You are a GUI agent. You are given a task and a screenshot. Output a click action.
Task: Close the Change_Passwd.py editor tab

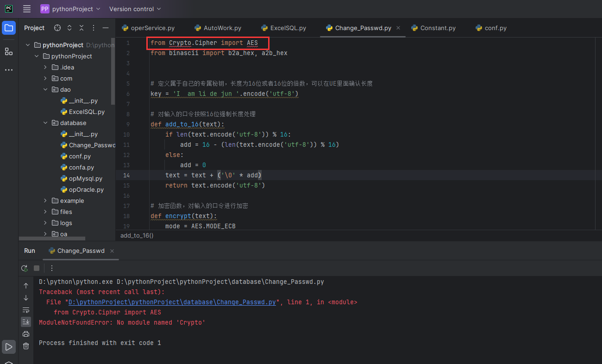[x=399, y=28]
